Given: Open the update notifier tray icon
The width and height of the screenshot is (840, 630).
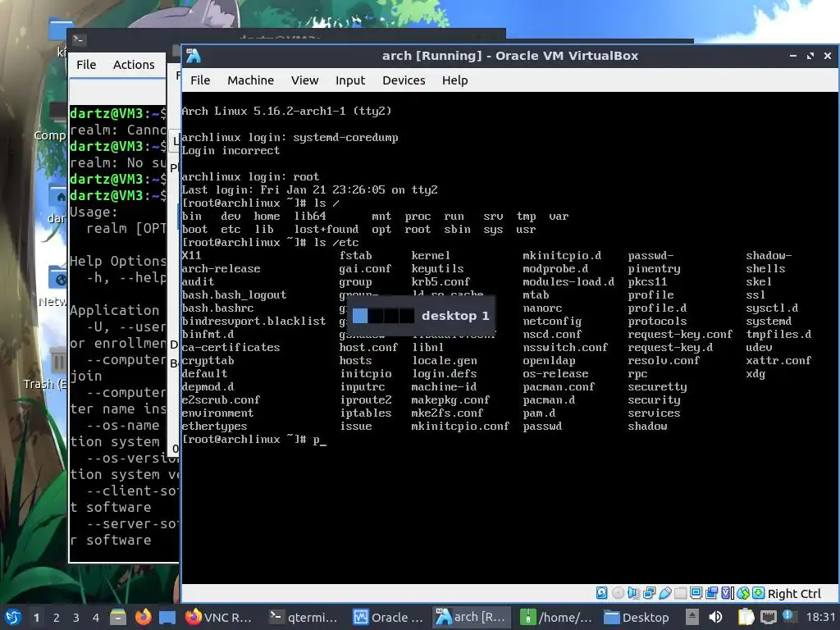Looking at the screenshot, I should (x=788, y=616).
